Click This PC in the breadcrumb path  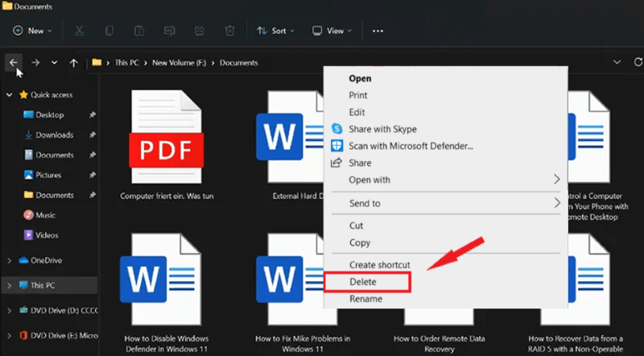[126, 63]
